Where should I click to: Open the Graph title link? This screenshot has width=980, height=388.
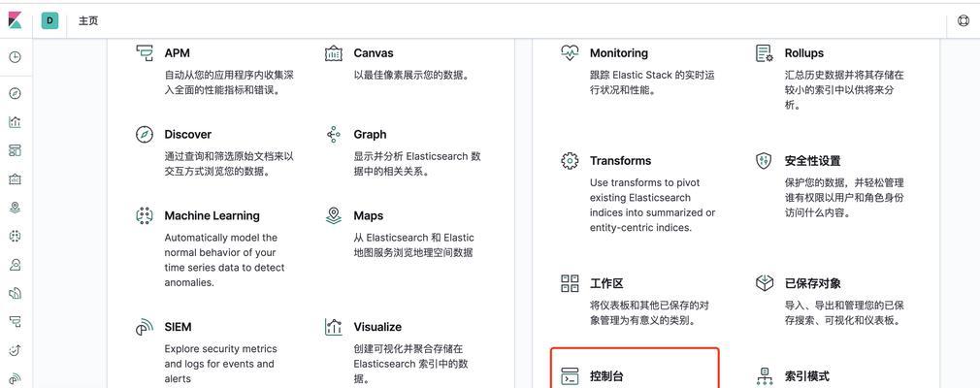click(x=370, y=134)
